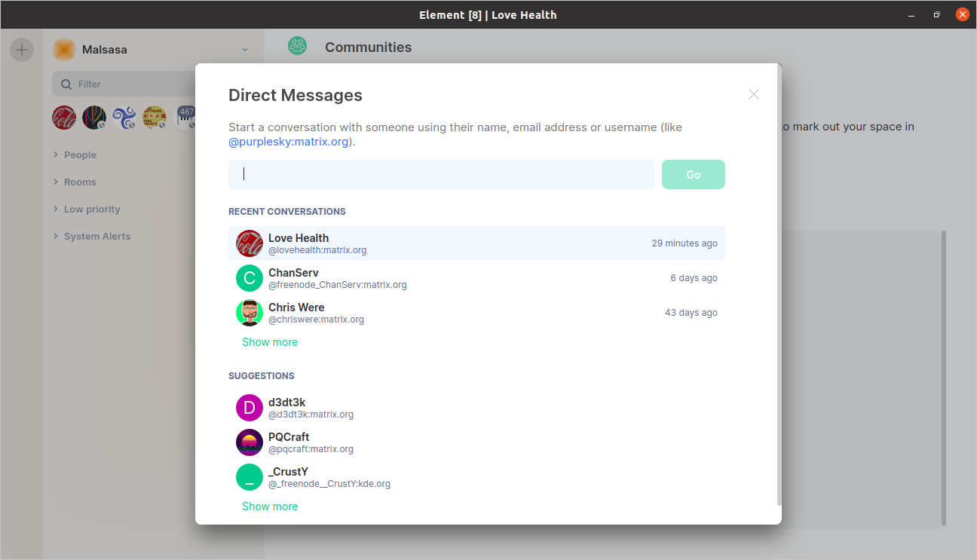Pick the _CrustY suggestion name

tap(288, 471)
